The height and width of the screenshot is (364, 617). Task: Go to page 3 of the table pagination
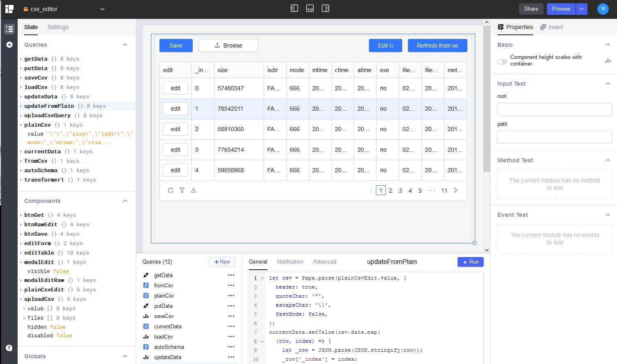coord(400,190)
